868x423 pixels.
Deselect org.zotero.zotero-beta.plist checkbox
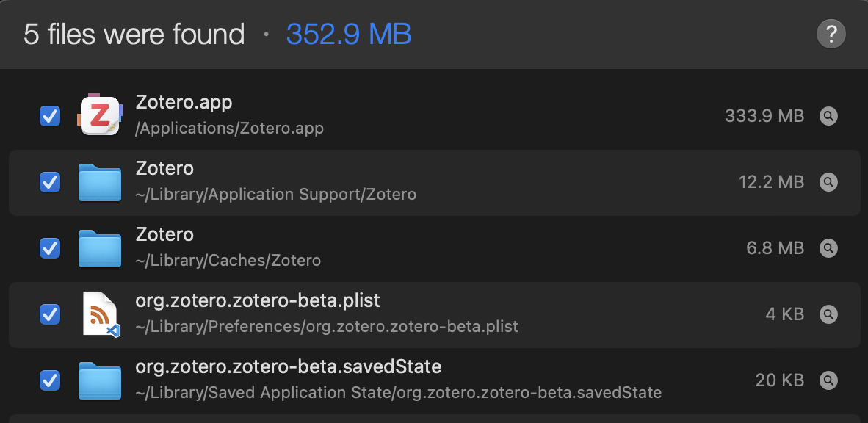[49, 314]
